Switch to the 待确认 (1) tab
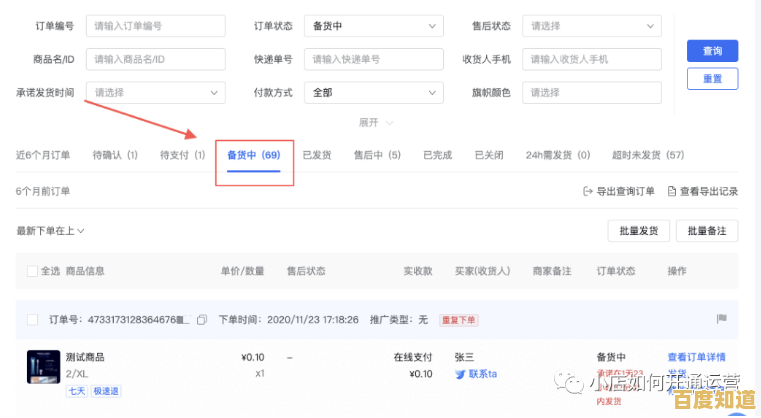 click(x=115, y=155)
